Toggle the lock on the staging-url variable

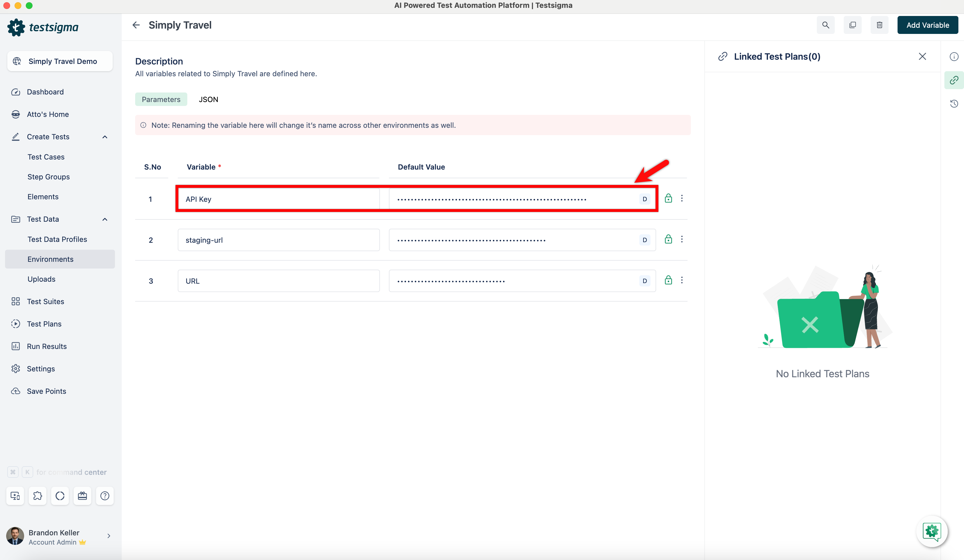click(x=668, y=239)
